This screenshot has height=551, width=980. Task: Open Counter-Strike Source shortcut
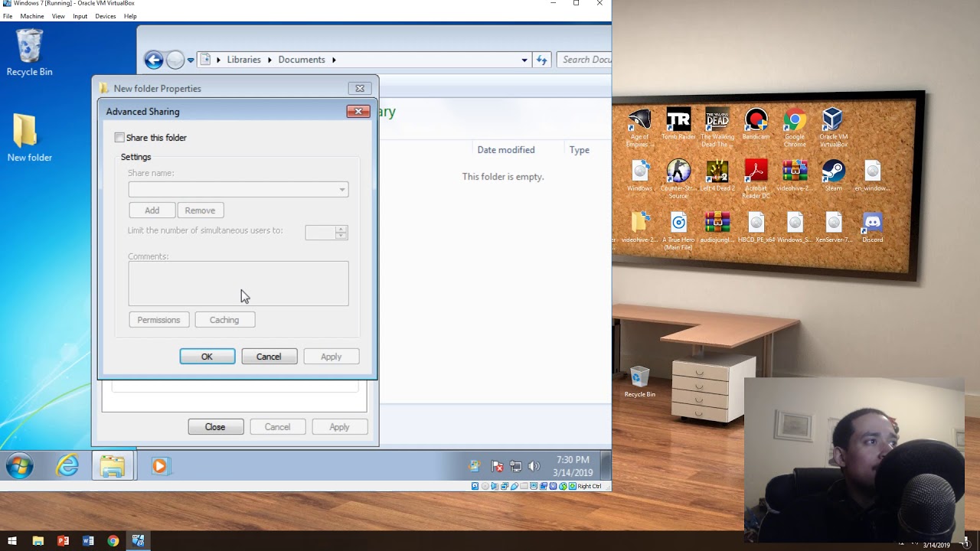(678, 179)
